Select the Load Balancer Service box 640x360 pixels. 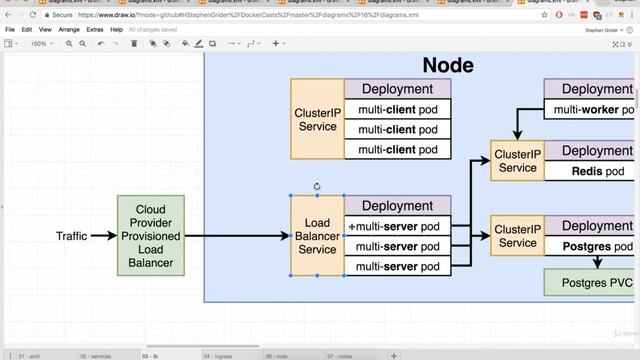pyautogui.click(x=317, y=236)
